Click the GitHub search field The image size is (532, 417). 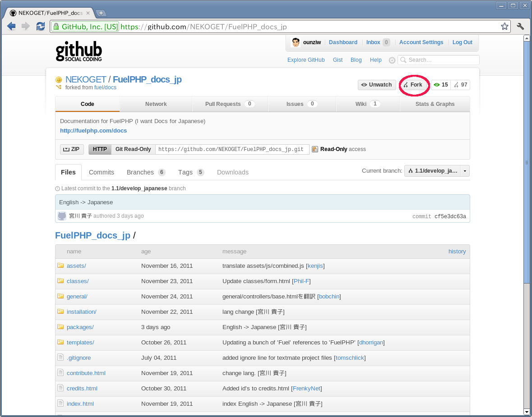coord(438,60)
